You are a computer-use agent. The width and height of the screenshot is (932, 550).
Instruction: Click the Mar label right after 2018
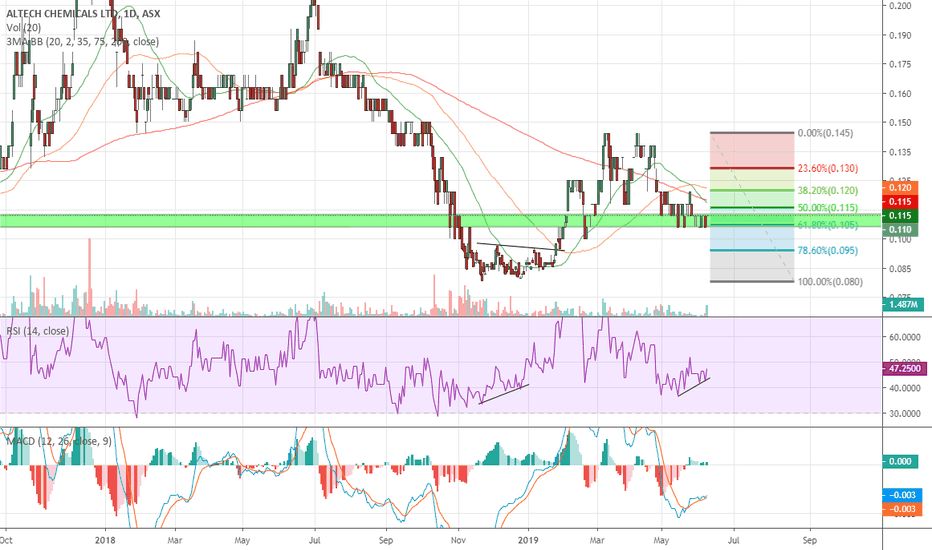(175, 540)
